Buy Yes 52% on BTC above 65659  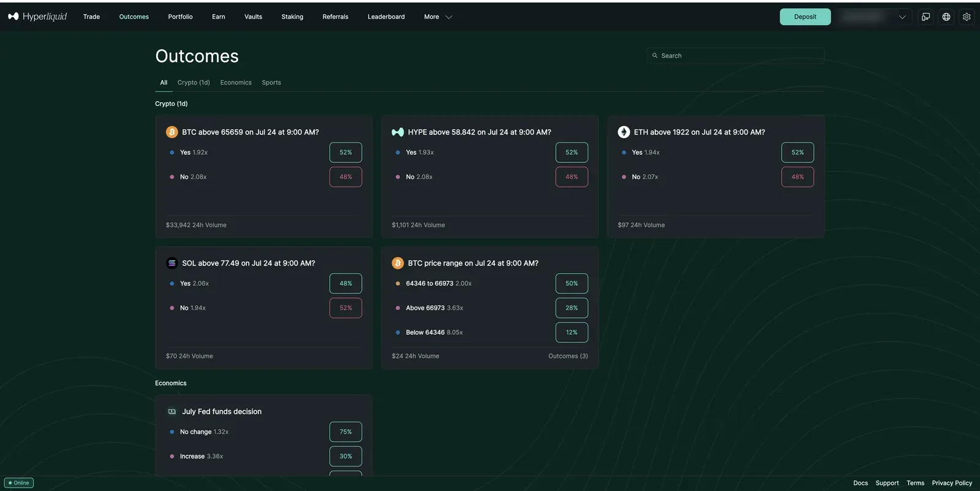[x=345, y=152]
